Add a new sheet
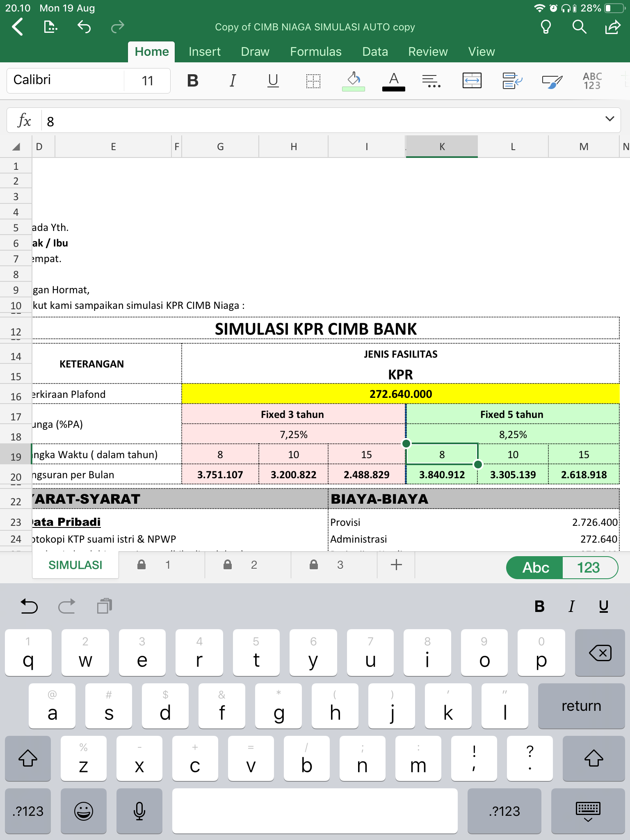This screenshot has height=840, width=630. point(396,565)
